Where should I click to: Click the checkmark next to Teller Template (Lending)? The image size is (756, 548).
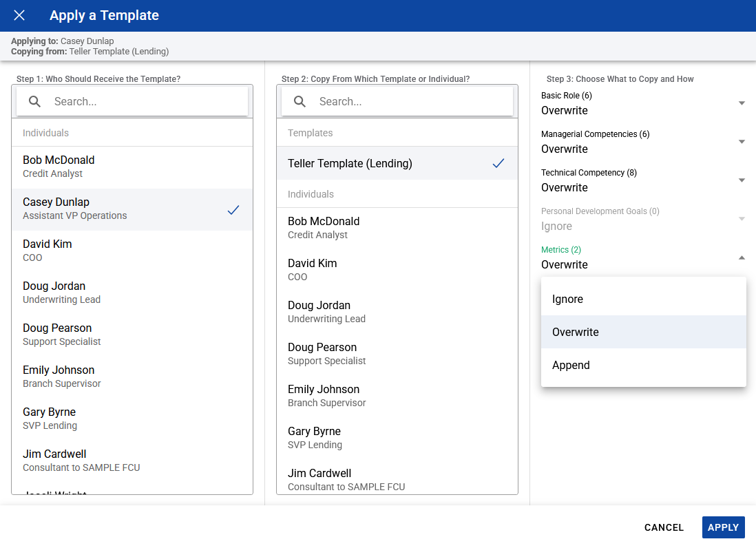coord(498,163)
